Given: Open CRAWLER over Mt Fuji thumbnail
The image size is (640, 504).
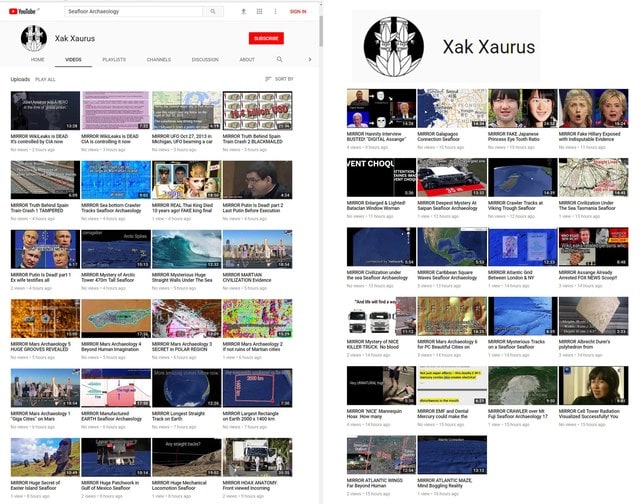Looking at the screenshot, I should (x=522, y=385).
